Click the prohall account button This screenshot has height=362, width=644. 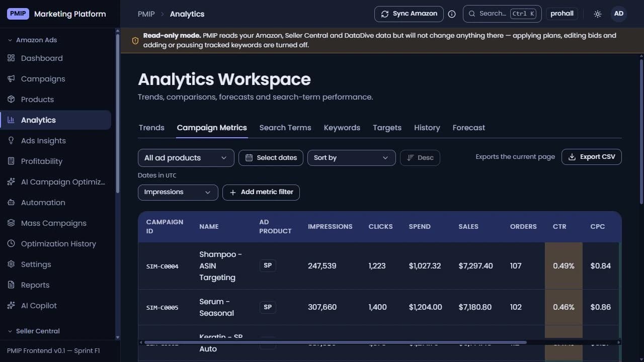(x=562, y=14)
